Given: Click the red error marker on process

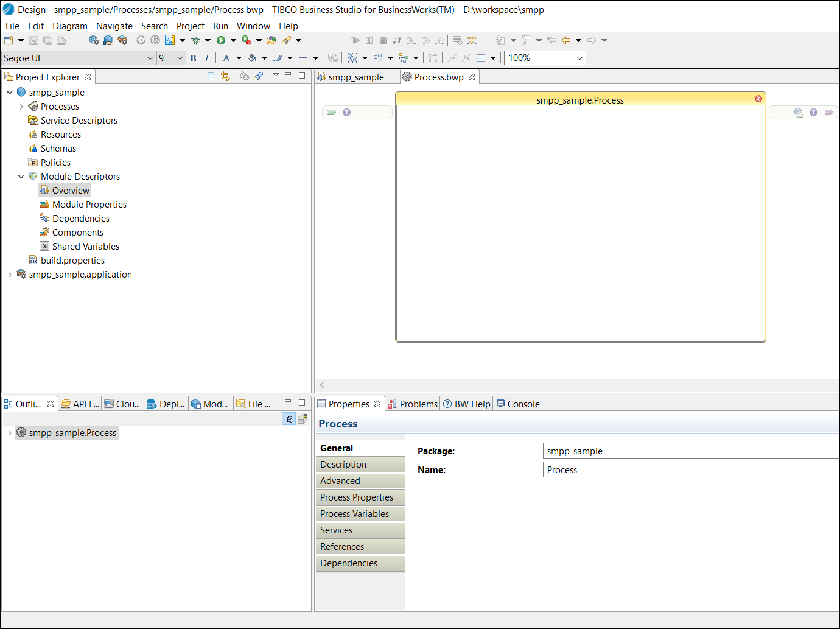Looking at the screenshot, I should (758, 99).
